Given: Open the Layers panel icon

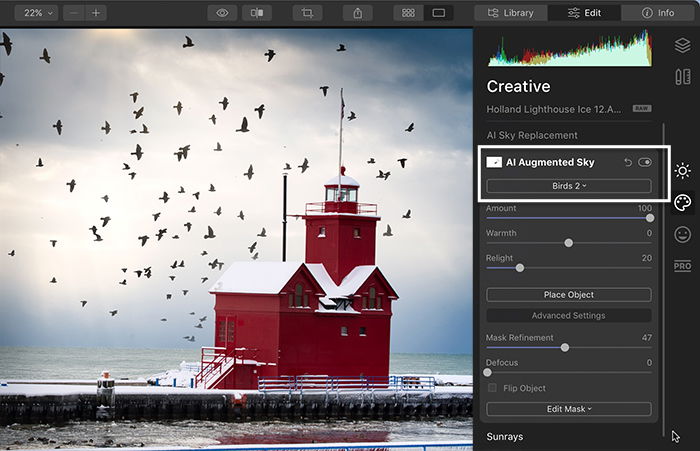Looking at the screenshot, I should pyautogui.click(x=683, y=46).
